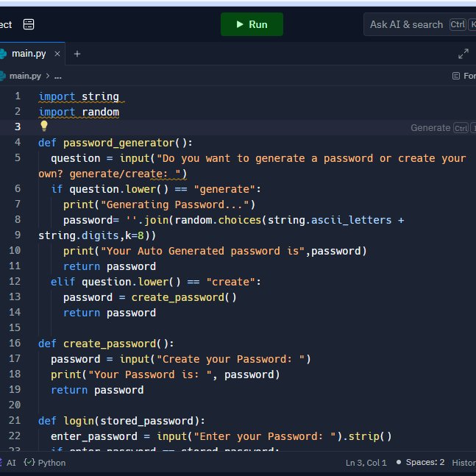Click the login function definition name
This screenshot has height=476, width=476.
coord(79,421)
